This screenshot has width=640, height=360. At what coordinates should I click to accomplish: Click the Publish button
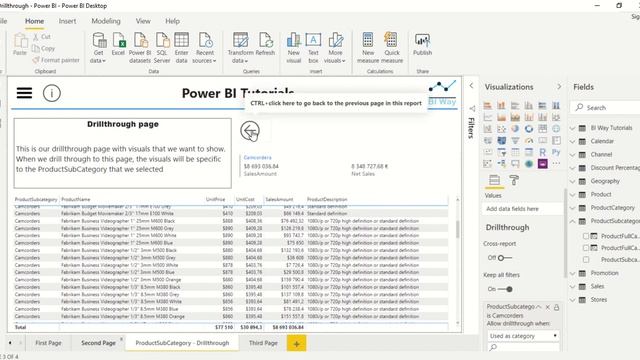[x=422, y=44]
